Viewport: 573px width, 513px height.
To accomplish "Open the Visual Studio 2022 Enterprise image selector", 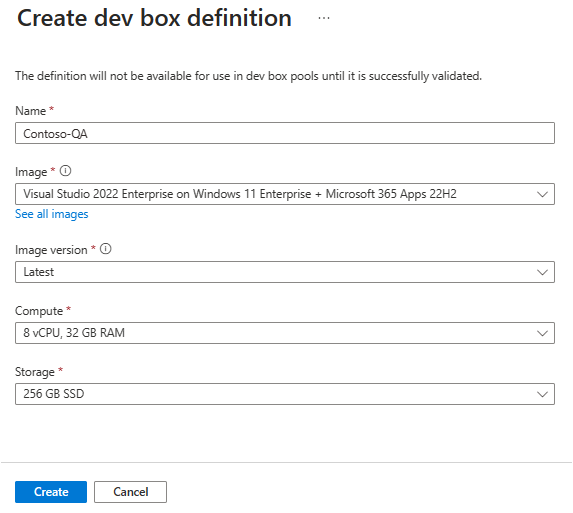I will [x=285, y=194].
